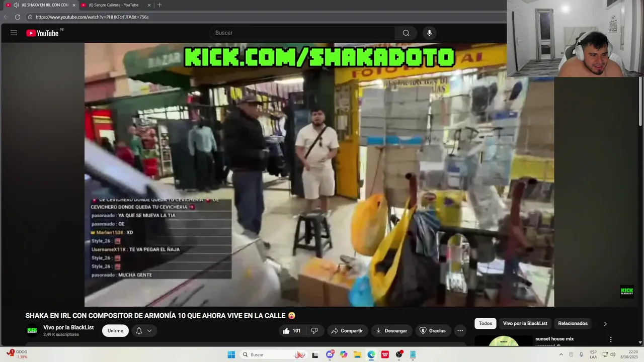Open the sunset house mix title
This screenshot has width=644, height=362.
[554, 339]
